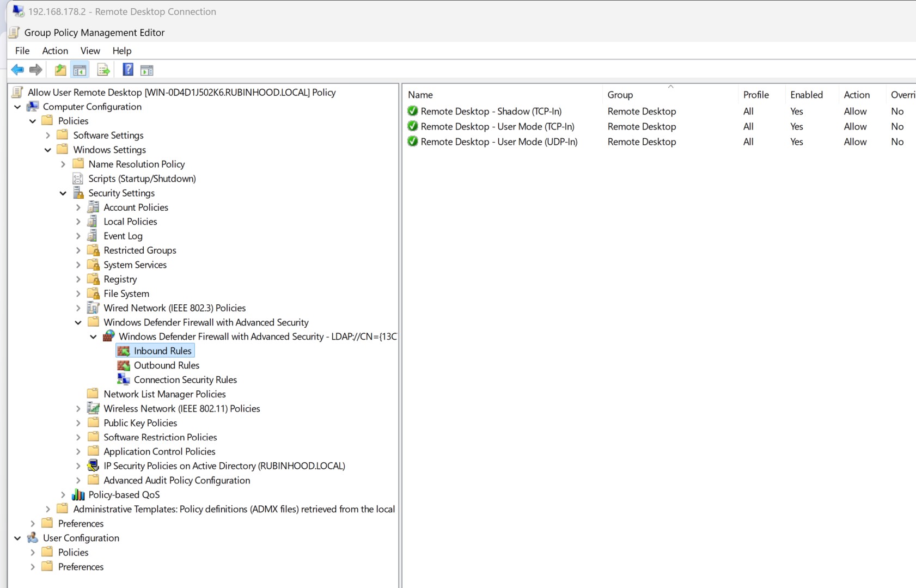The image size is (916, 588).
Task: Collapse the Computer Configuration node
Action: 17,107
